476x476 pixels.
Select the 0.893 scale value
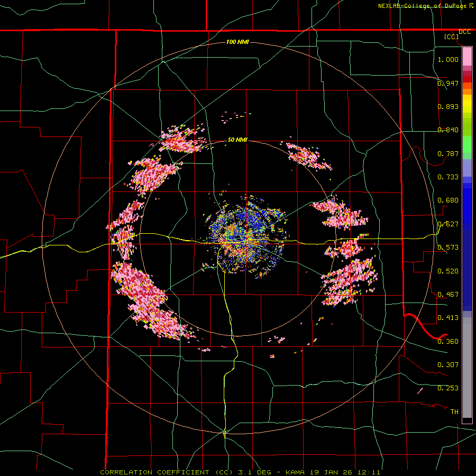[x=448, y=106]
